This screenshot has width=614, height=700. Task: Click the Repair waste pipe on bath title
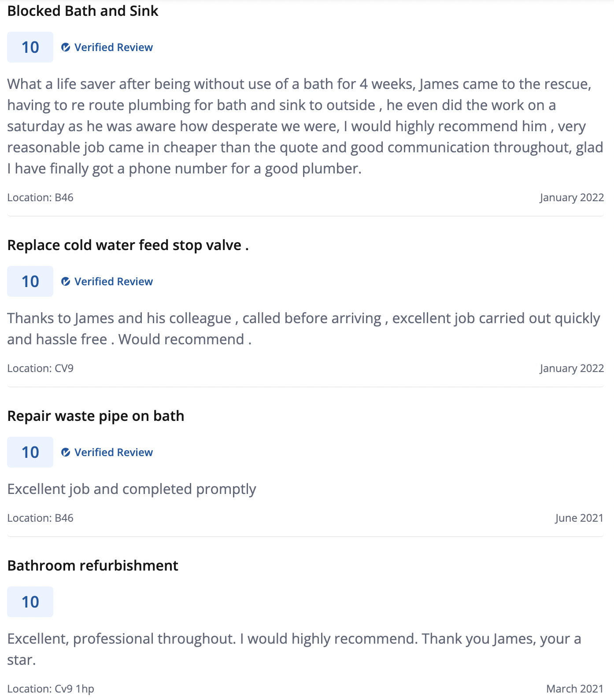96,416
